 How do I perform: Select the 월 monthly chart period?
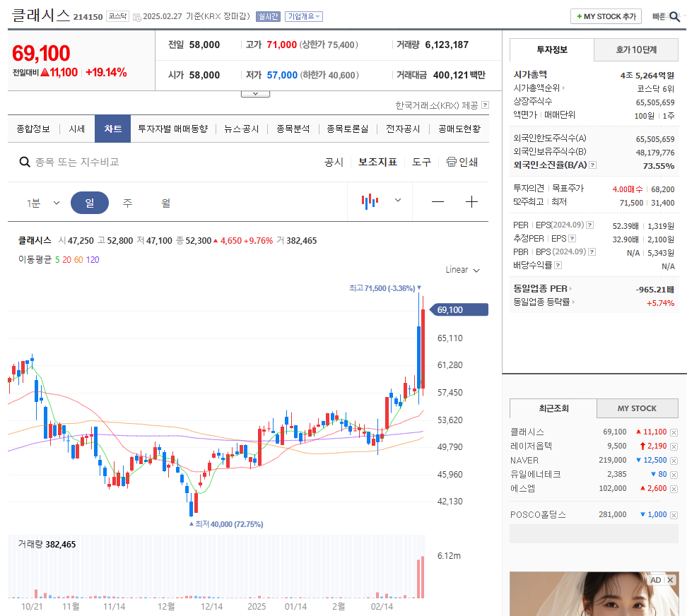(x=165, y=203)
